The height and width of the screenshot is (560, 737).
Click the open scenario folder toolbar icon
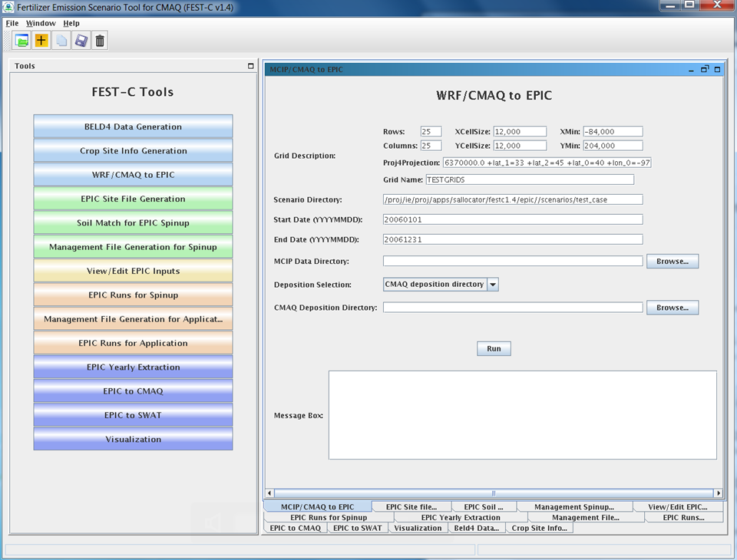click(21, 41)
